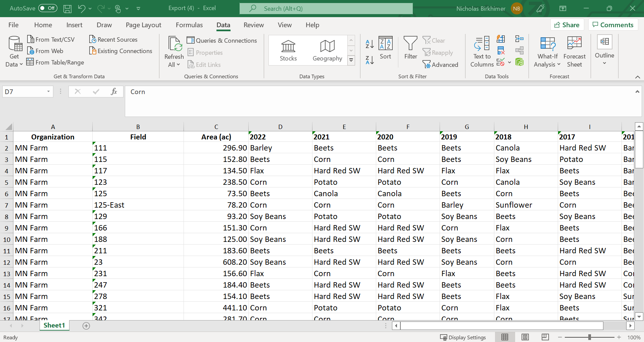Image resolution: width=644 pixels, height=342 pixels.
Task: Open the Data Validation dropdown arrow
Action: pyautogui.click(x=509, y=62)
